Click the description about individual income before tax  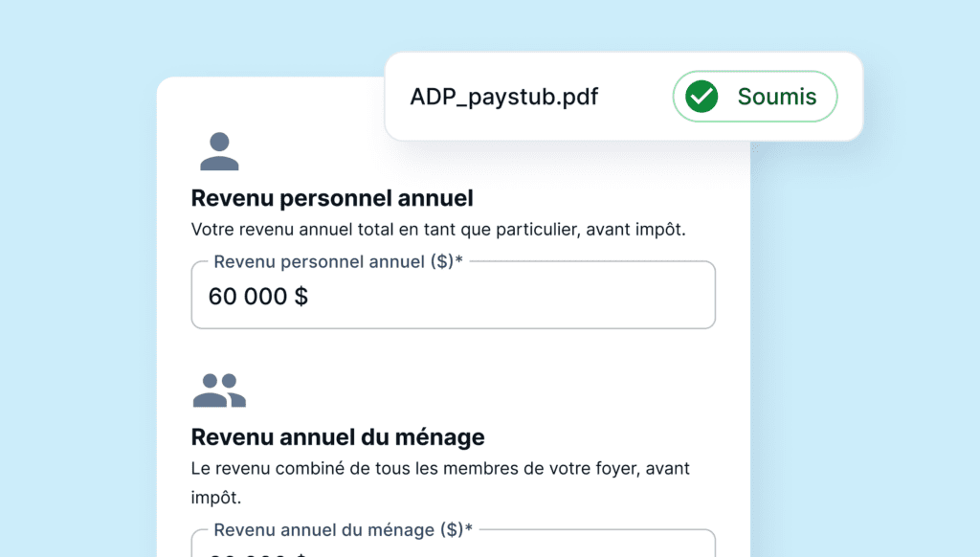pyautogui.click(x=439, y=230)
